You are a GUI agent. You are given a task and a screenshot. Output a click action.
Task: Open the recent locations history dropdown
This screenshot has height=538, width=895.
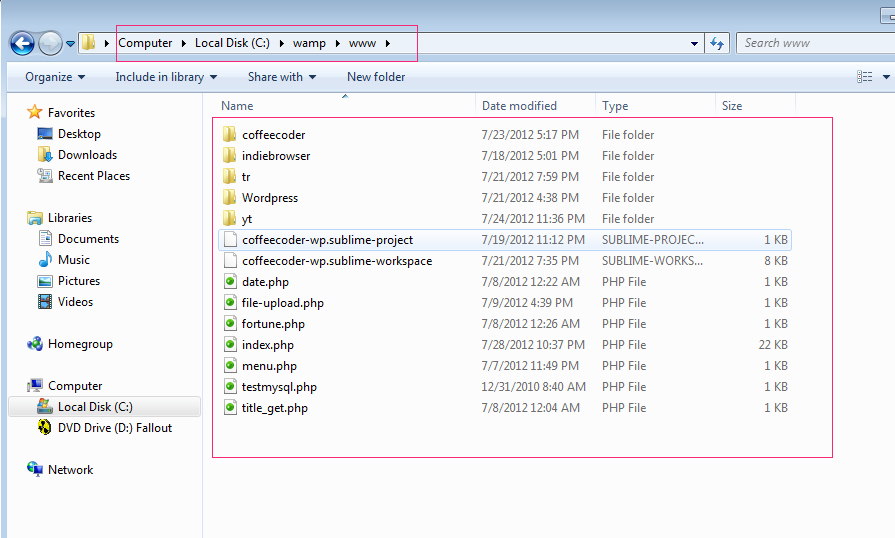pos(70,43)
